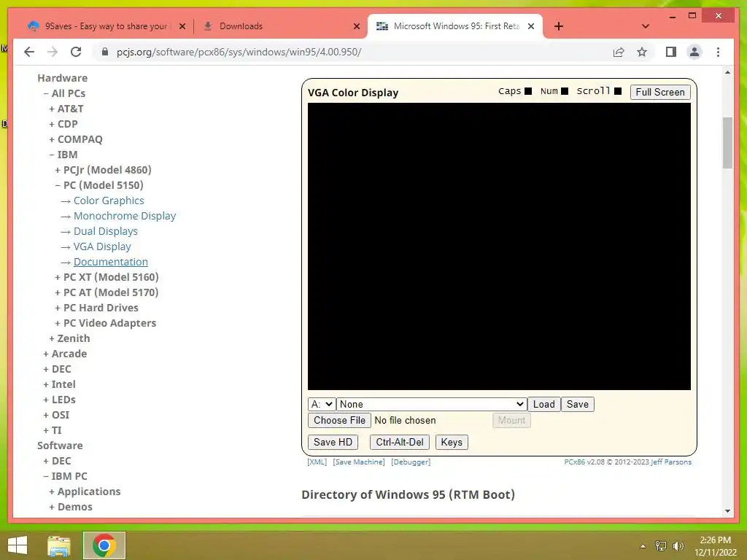747x560 pixels.
Task: Go back to the previous page
Action: tap(29, 52)
